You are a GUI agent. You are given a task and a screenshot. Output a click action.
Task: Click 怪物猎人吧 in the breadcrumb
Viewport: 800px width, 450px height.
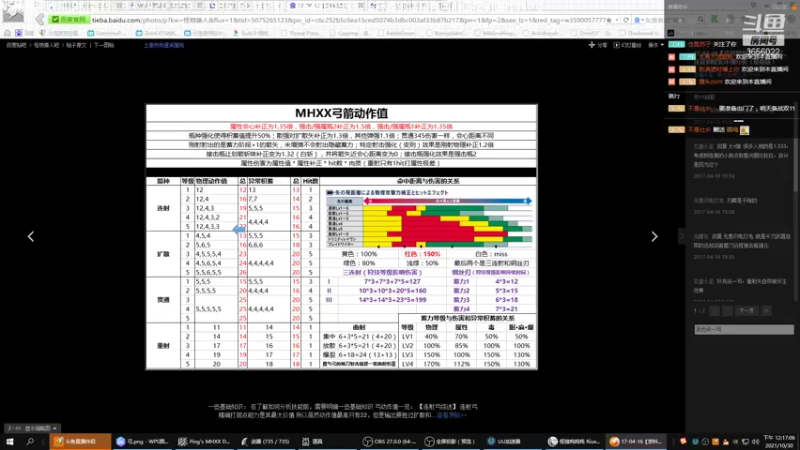(x=46, y=45)
